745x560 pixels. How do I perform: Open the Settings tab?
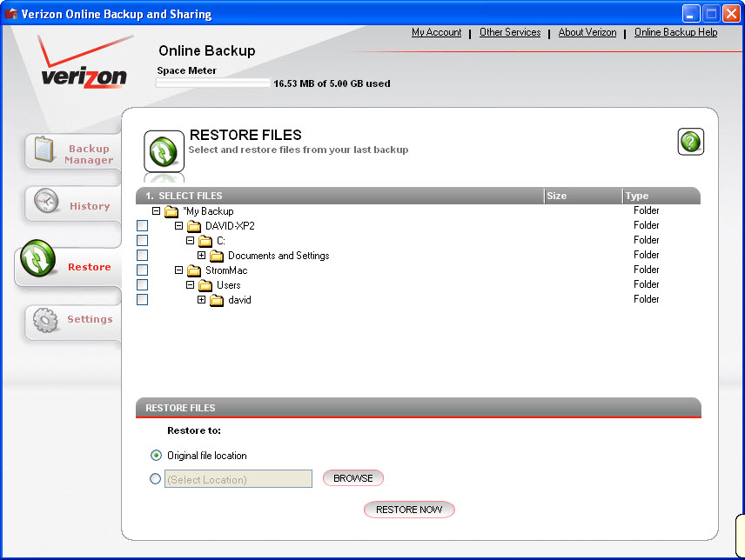coord(73,321)
